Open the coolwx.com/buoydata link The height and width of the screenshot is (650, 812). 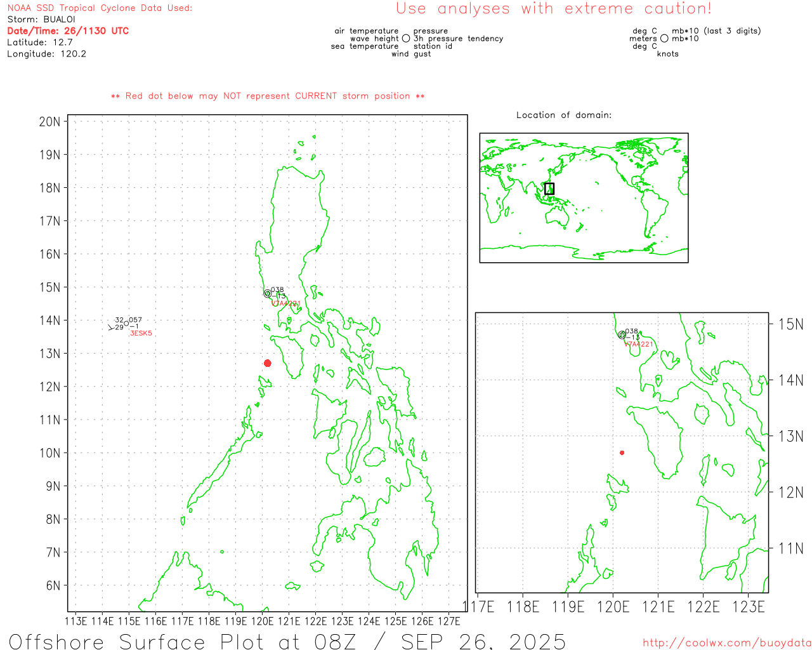point(727,643)
